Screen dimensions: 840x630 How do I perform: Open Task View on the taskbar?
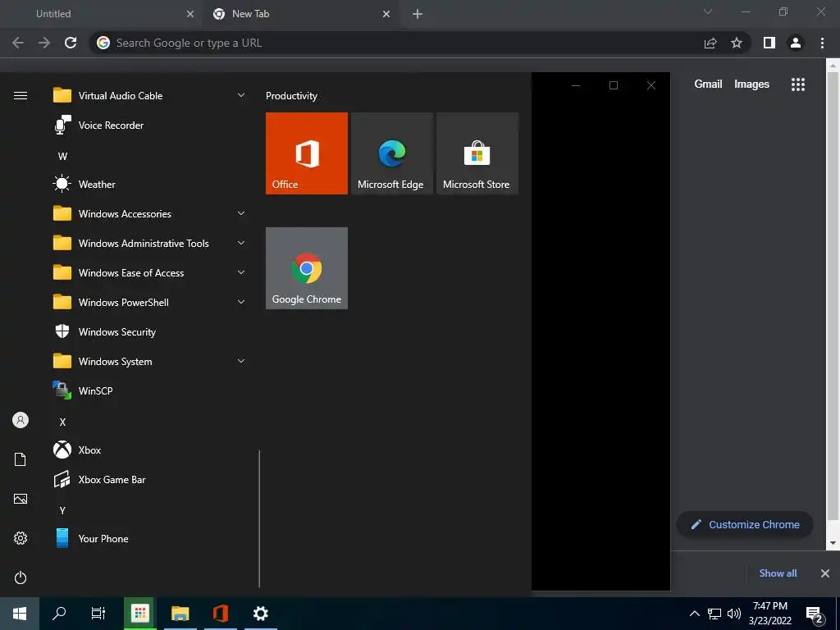98,614
